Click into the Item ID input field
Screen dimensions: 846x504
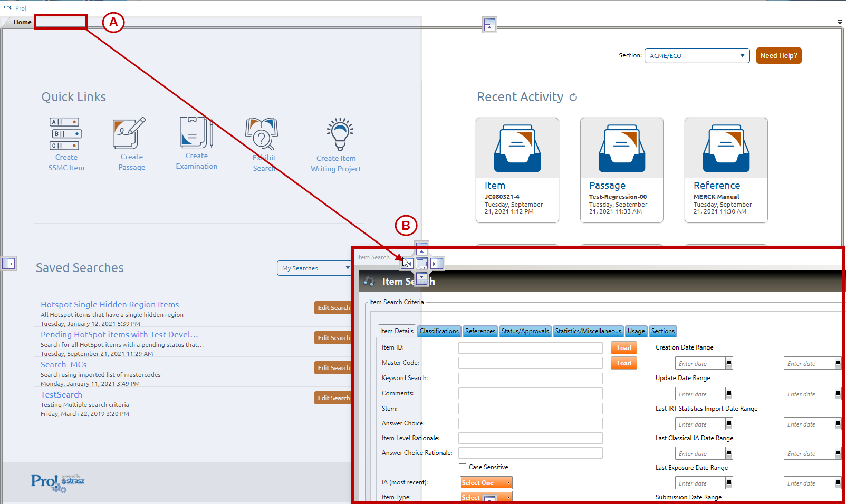(530, 348)
